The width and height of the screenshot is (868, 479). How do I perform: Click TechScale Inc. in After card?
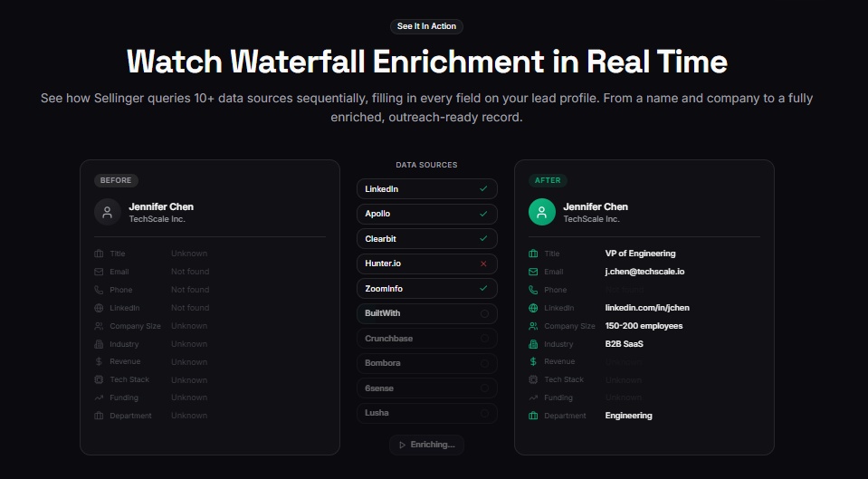tap(591, 219)
